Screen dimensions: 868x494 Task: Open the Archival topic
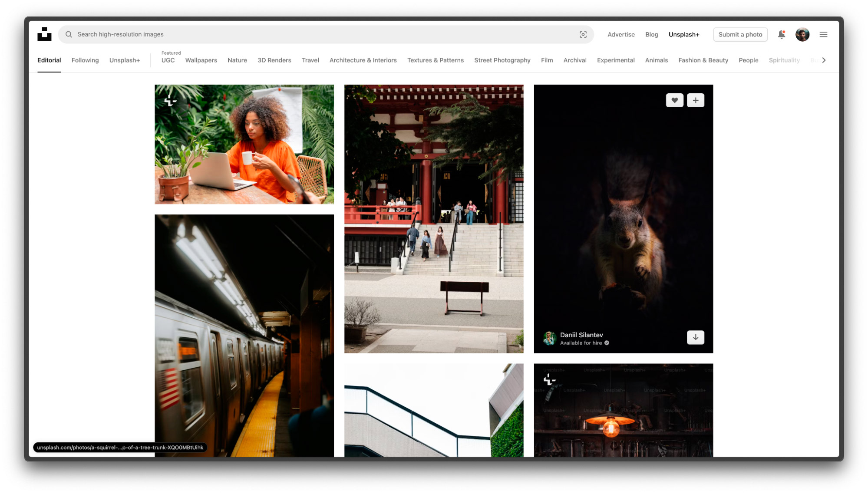[x=574, y=60]
